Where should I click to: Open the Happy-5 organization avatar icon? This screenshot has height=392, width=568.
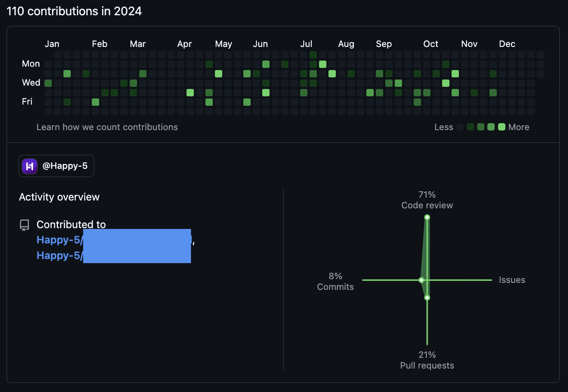pos(30,166)
